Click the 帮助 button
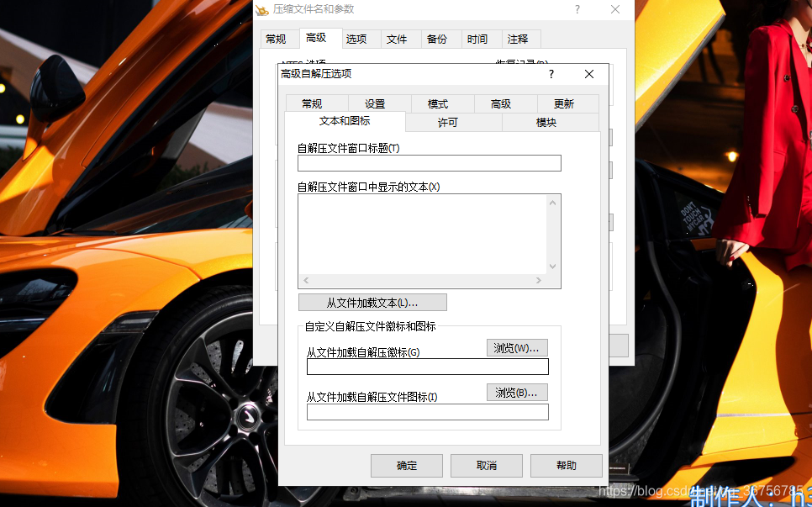 click(x=566, y=466)
